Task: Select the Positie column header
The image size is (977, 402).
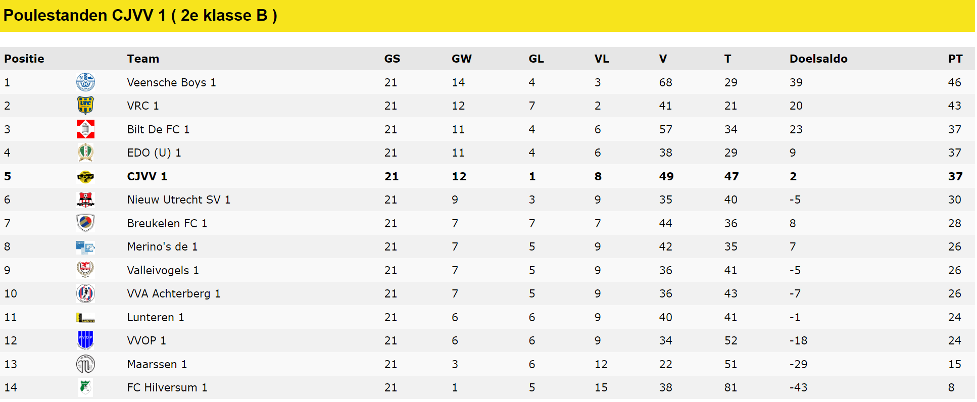Action: 24,59
